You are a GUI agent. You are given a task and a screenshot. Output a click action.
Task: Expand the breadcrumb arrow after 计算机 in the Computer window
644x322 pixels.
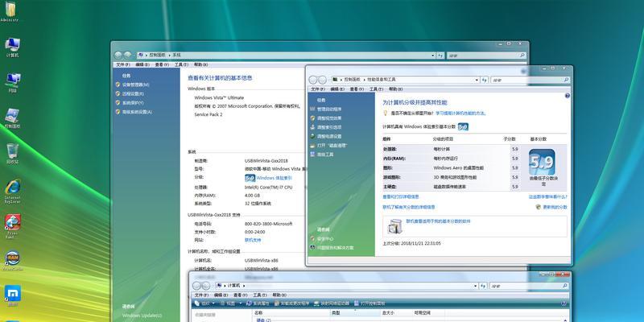(x=244, y=286)
